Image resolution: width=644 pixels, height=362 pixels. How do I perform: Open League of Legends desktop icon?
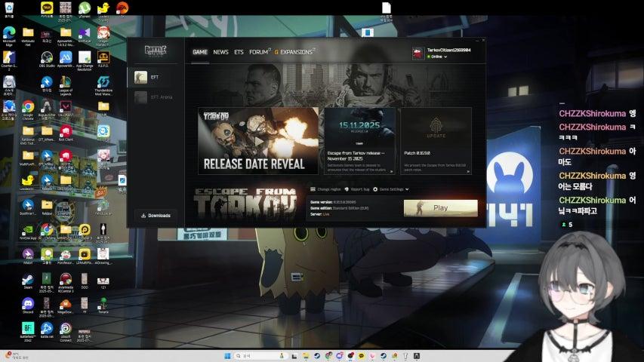[x=66, y=85]
